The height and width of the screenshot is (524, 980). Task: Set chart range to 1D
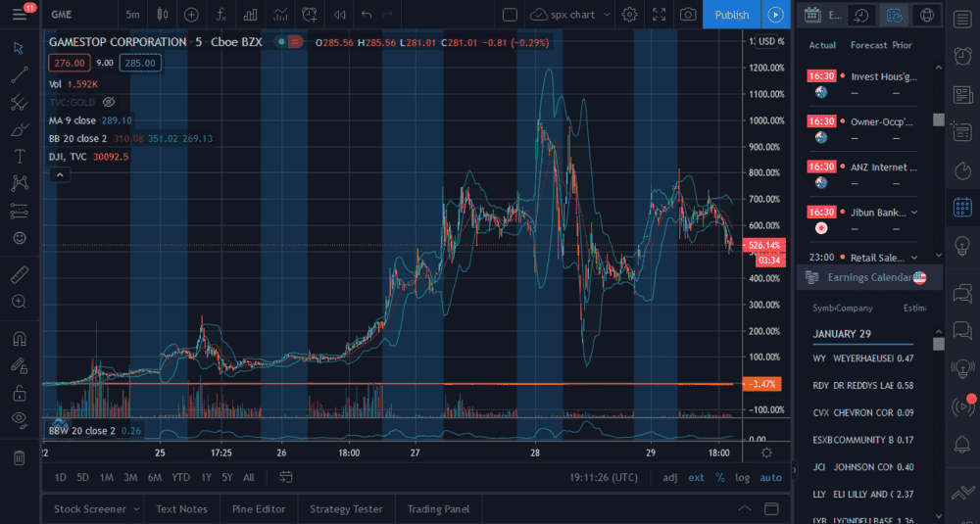coord(60,477)
